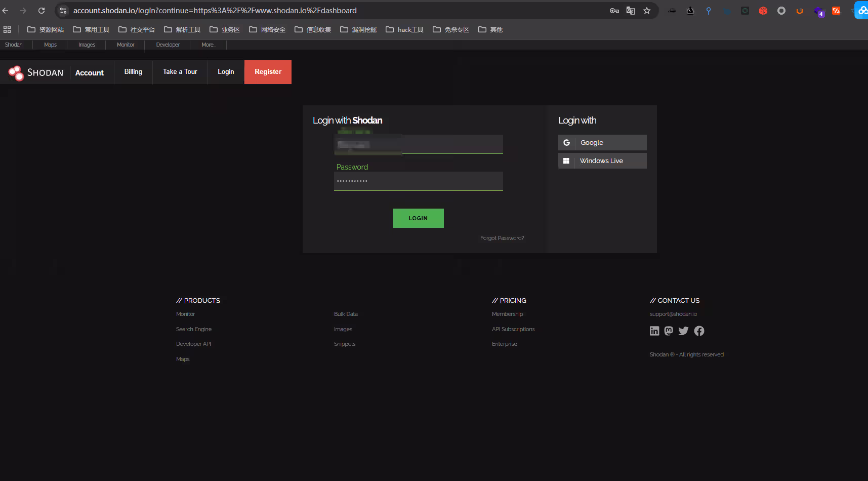Click the Google translate extension icon
This screenshot has width=868, height=481.
coord(630,10)
